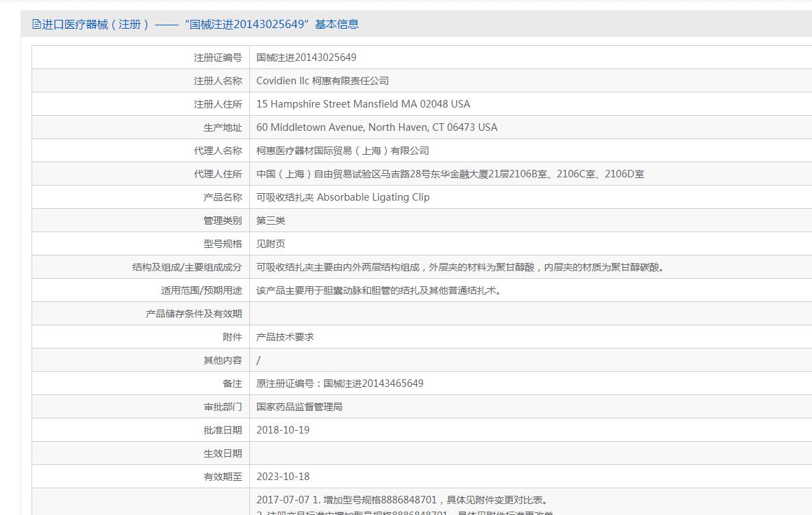Select the registration number value 国械注进20143025649
Viewport: 812px width, 515px height.
click(x=306, y=58)
